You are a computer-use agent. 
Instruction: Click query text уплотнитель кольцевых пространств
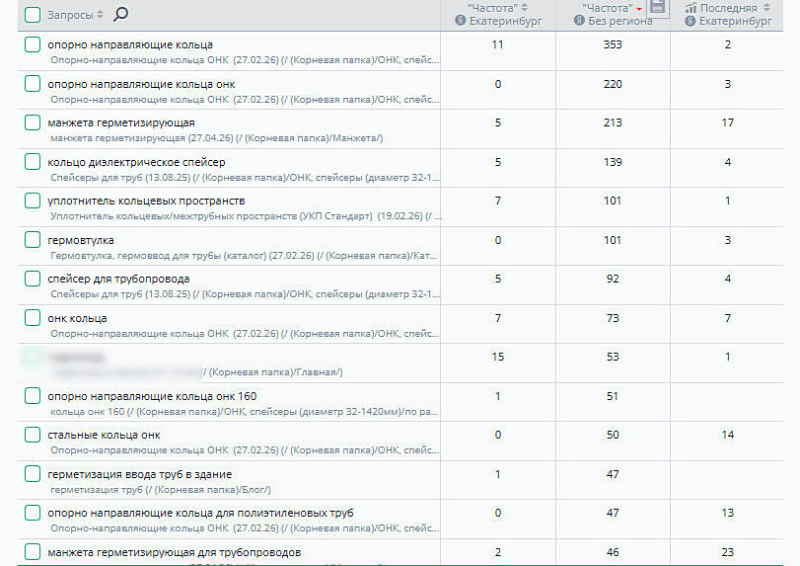[x=146, y=201]
